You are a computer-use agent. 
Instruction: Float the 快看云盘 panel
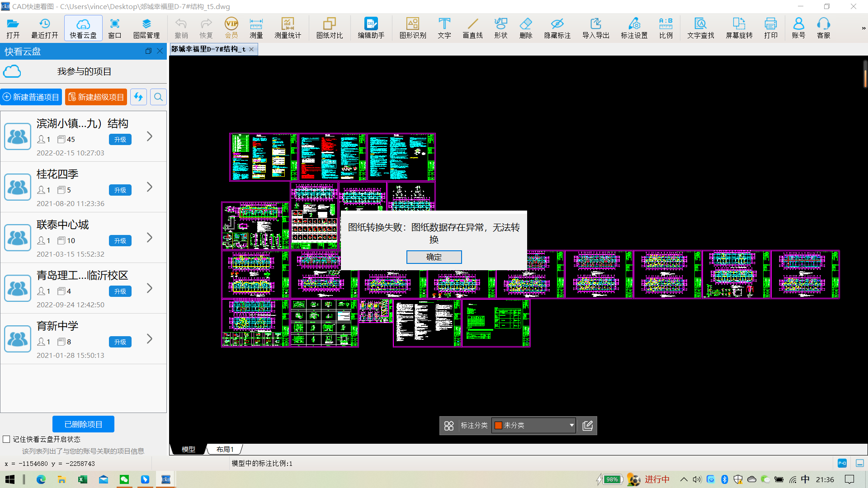point(148,51)
